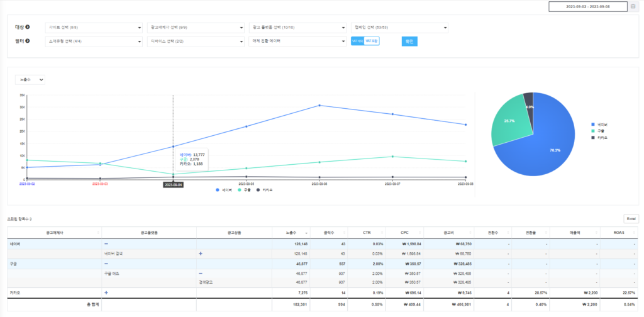Image resolution: width=644 pixels, height=317 pixels.
Task: Toggle 네이버 series in chart legend
Action: tap(224, 190)
